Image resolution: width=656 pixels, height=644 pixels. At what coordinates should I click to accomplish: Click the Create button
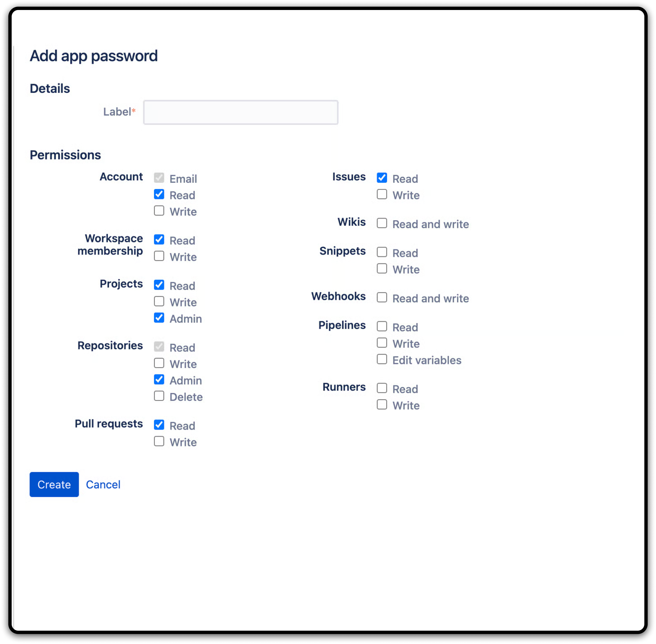[54, 484]
